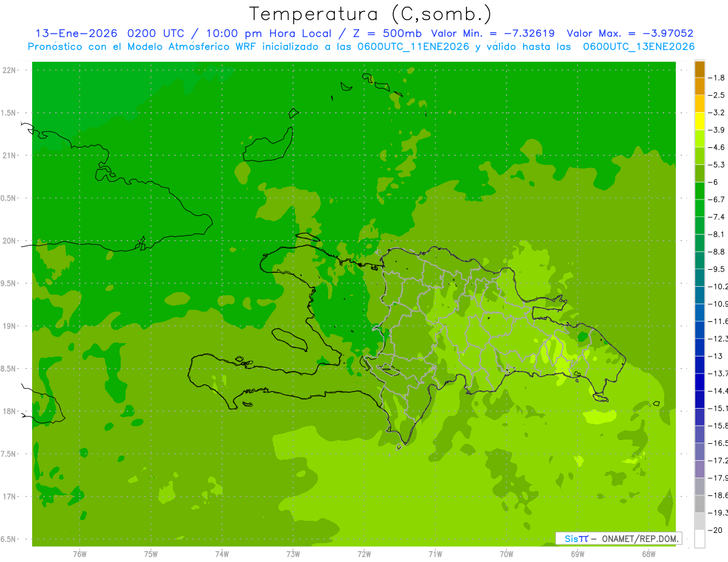Click the valid-until time '0600UTC_13ENE2026'
Screen dimensions: 728x562
coord(638,47)
